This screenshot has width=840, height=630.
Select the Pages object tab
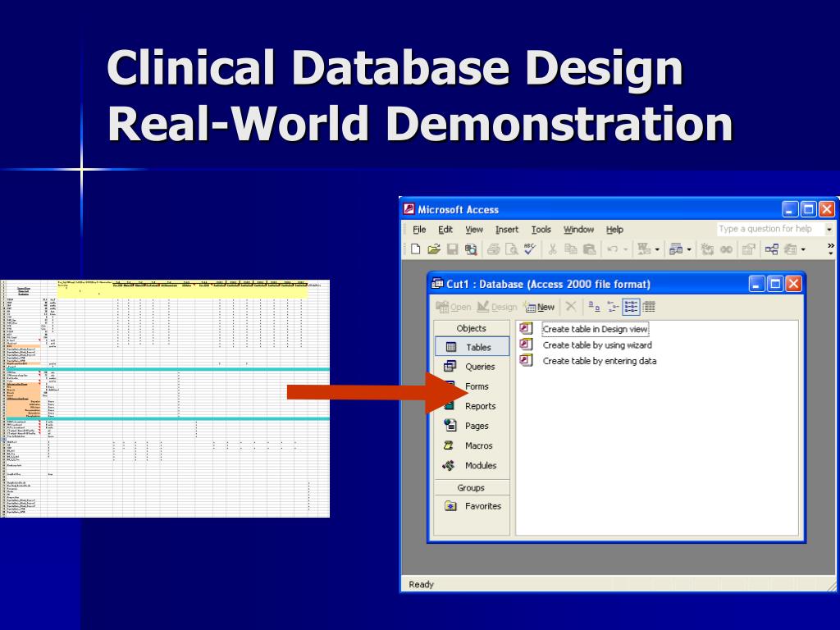[472, 426]
